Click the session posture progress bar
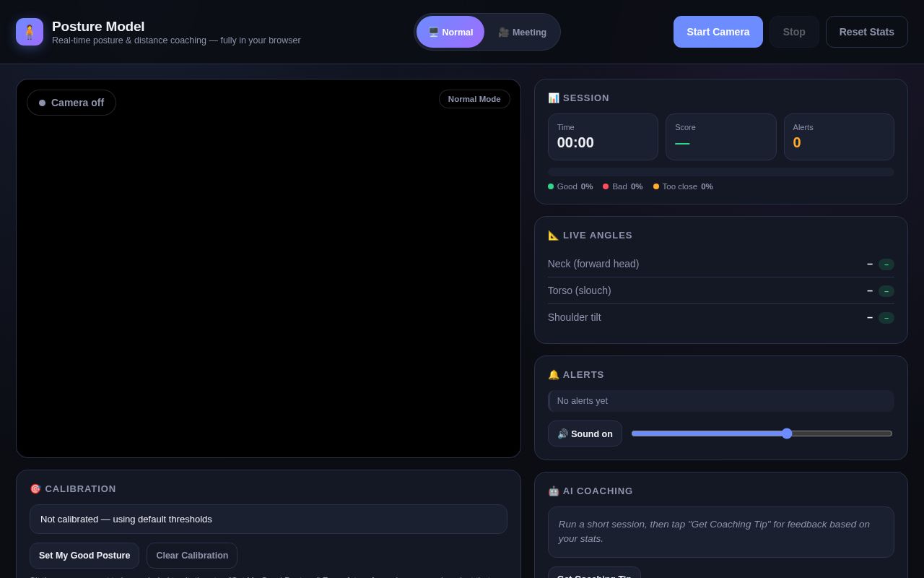 click(x=720, y=172)
